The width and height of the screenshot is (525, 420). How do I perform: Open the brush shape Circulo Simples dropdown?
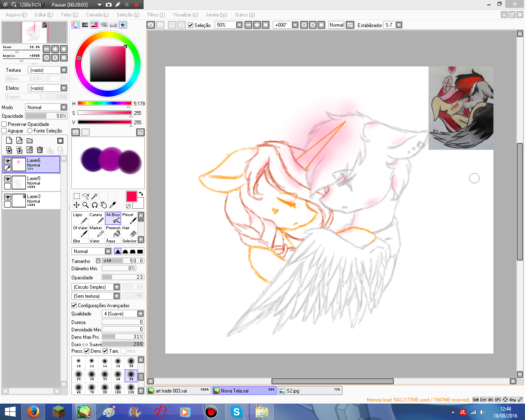click(96, 287)
